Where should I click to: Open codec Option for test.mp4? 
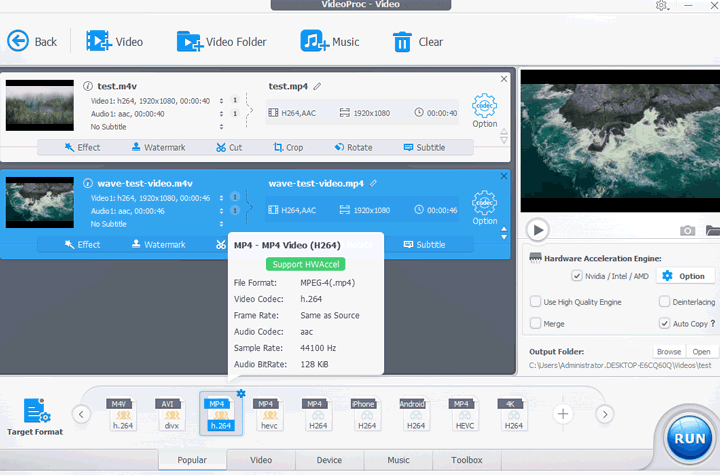pos(484,111)
